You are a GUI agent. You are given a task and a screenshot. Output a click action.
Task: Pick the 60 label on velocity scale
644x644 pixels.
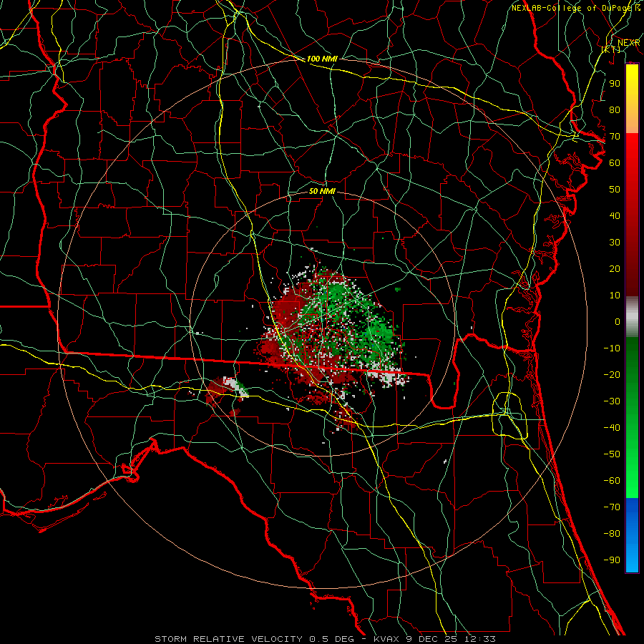615,162
